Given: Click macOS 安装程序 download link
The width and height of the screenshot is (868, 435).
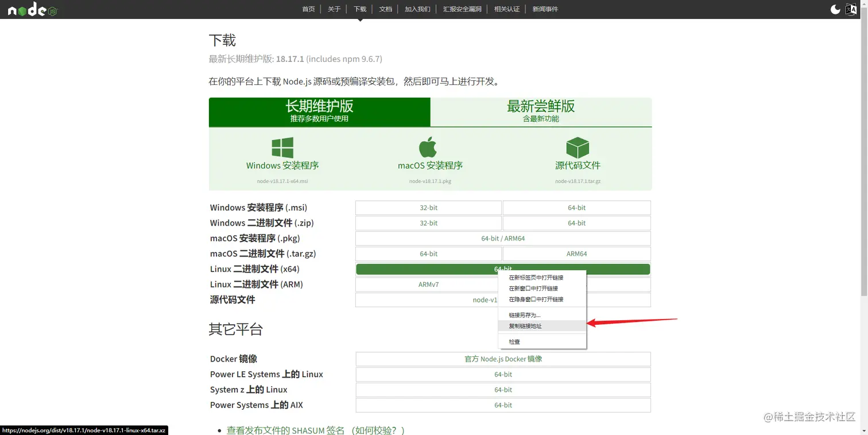Looking at the screenshot, I should coord(430,165).
